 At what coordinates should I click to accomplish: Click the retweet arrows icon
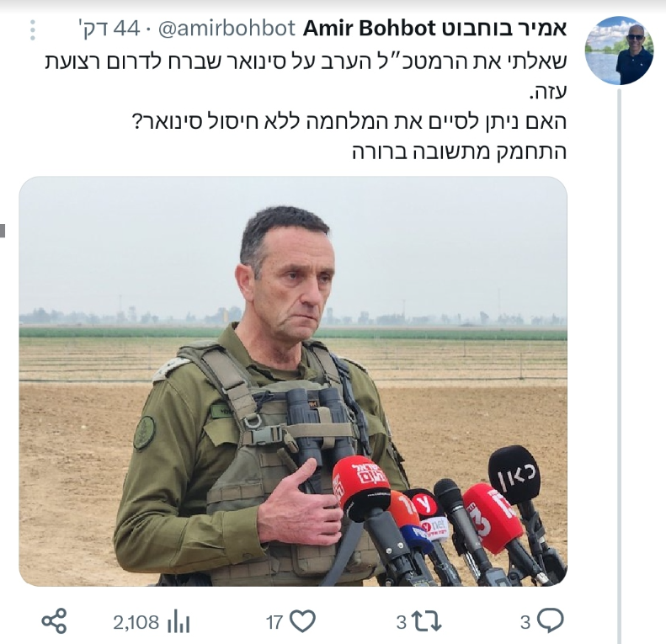point(427,622)
